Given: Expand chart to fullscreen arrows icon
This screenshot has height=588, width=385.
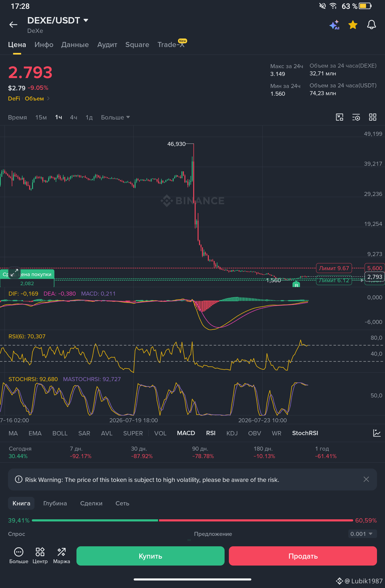Looking at the screenshot, I should (14, 273).
